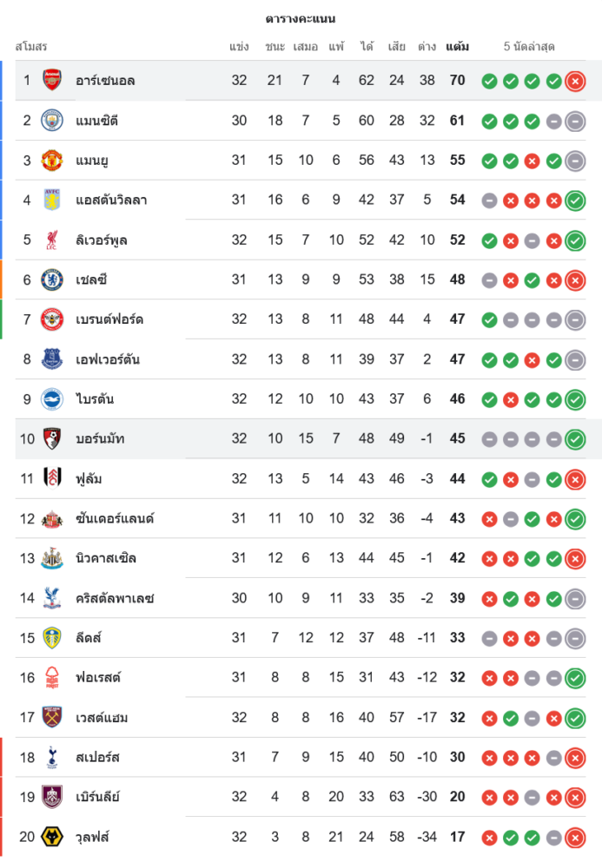Click Man City's latest match draw icon
This screenshot has height=868, width=602.
[574, 122]
